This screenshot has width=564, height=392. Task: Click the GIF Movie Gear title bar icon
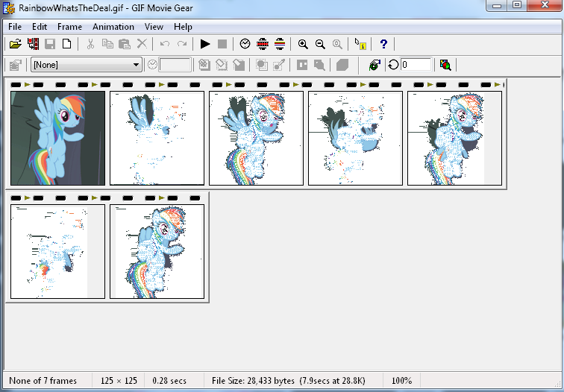[x=9, y=8]
